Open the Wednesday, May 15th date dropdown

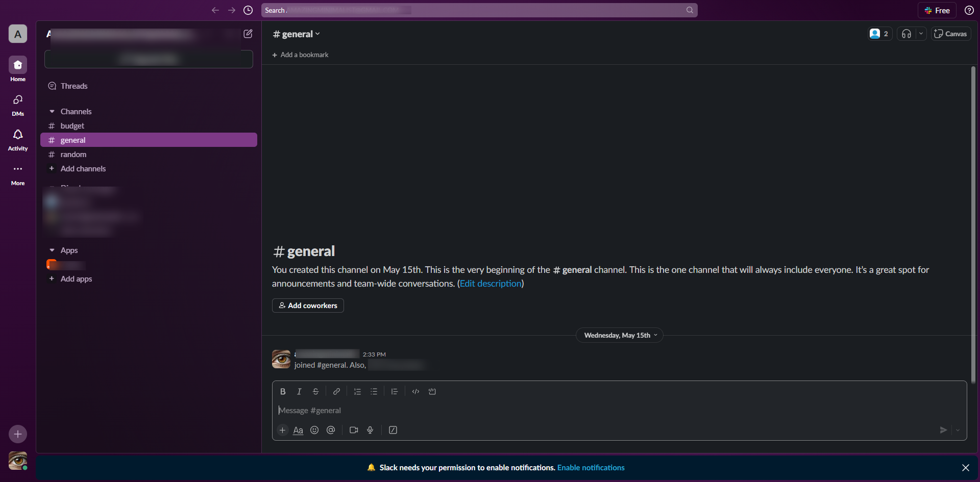(x=620, y=335)
